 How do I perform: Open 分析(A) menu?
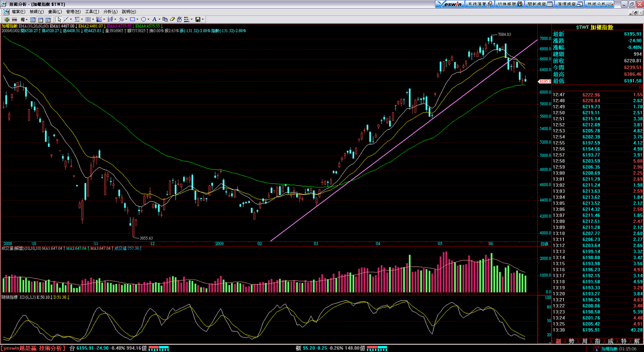tap(110, 12)
